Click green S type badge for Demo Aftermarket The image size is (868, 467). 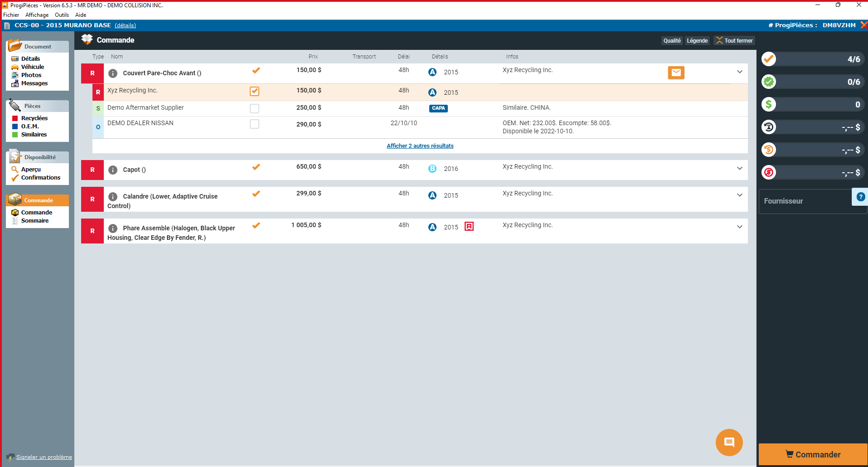[98, 108]
